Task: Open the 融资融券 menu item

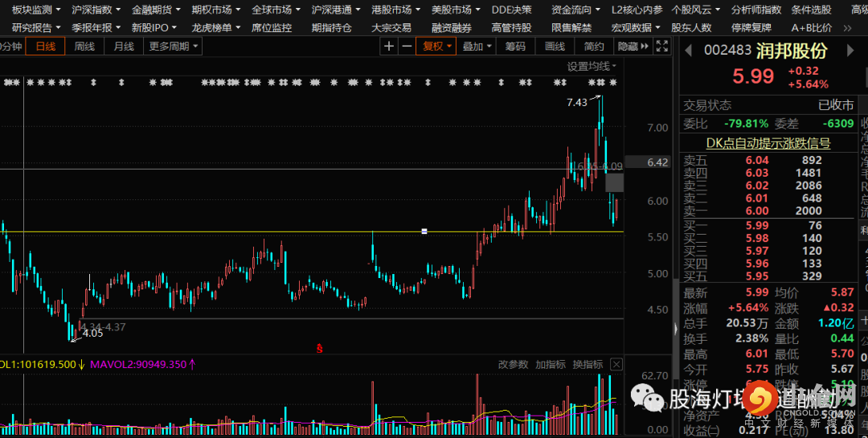Action: coord(452,27)
